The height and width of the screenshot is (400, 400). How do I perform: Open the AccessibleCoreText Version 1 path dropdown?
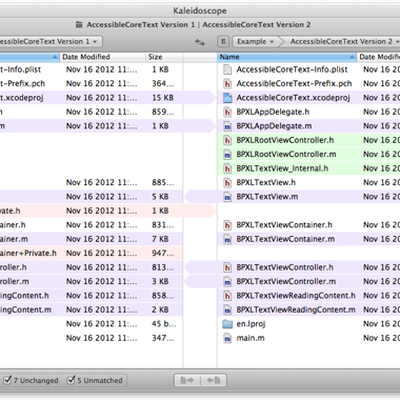pyautogui.click(x=50, y=42)
